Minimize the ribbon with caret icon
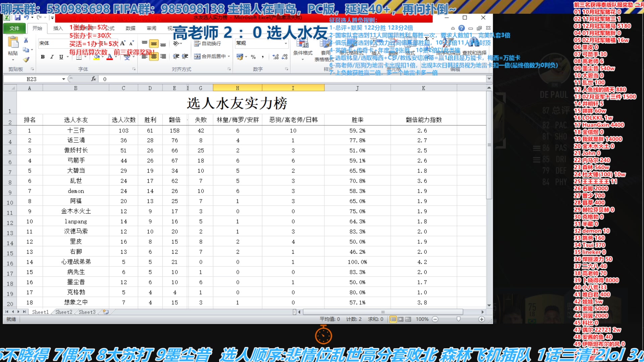 (x=453, y=28)
